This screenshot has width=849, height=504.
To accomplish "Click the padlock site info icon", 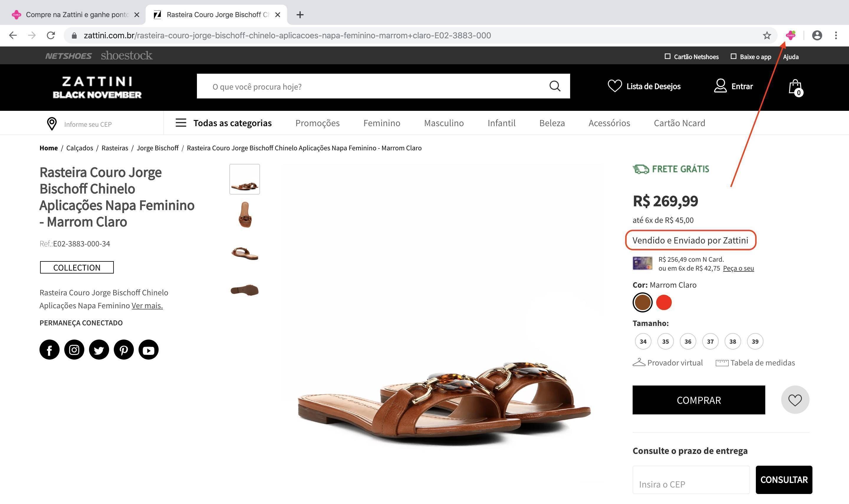I will coord(74,35).
